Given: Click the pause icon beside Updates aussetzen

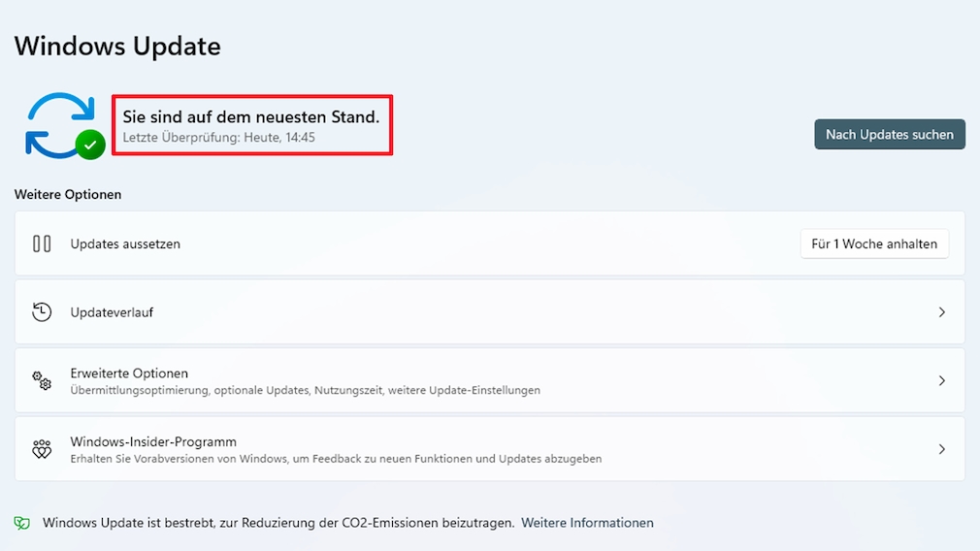Looking at the screenshot, I should coord(42,243).
